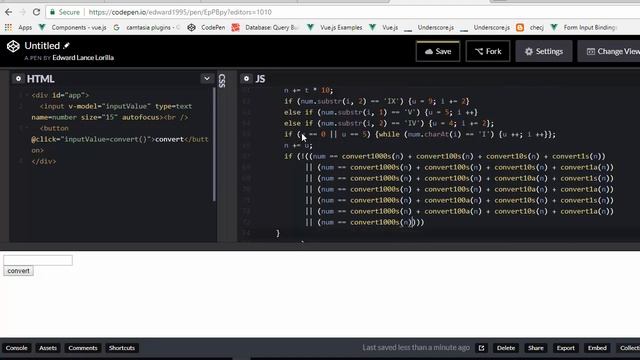
Task: Edit pen title with pencil icon
Action: (x=67, y=46)
